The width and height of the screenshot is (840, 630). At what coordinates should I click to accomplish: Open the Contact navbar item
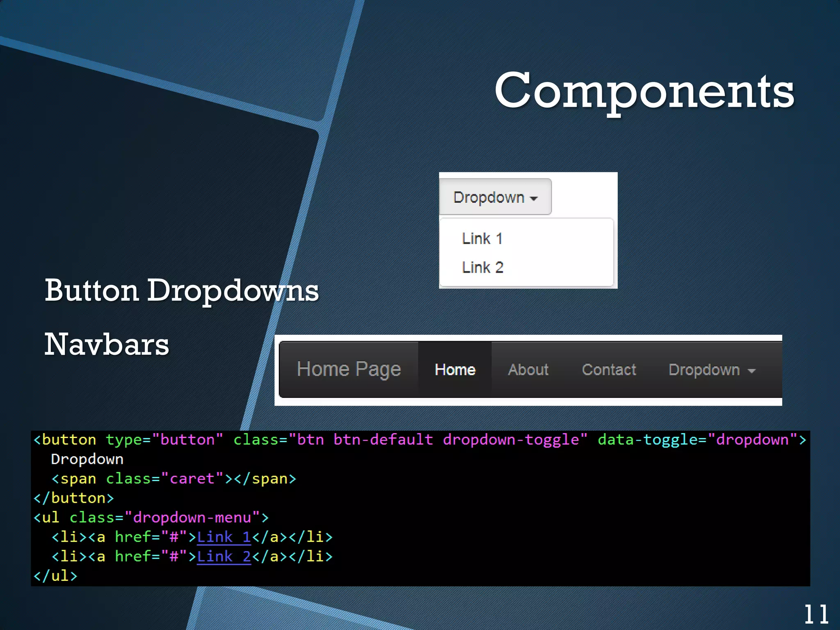tap(609, 370)
